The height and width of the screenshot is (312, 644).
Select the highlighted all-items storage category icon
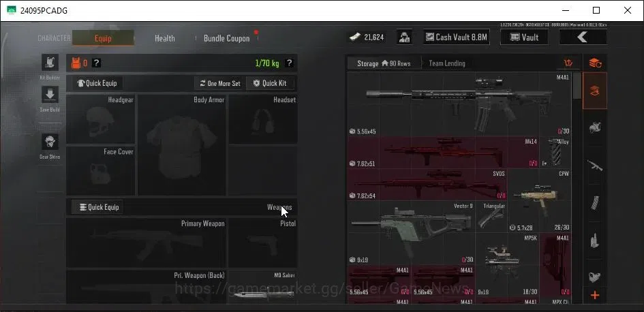tap(595, 91)
